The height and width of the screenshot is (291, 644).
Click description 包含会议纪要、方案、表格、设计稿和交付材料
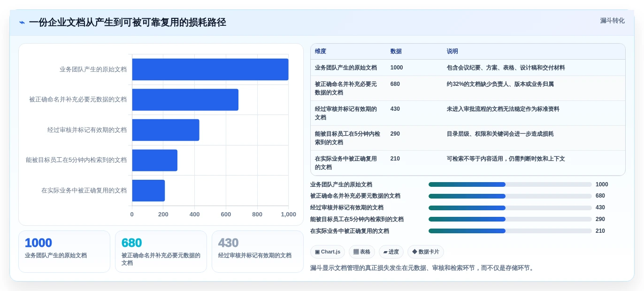(506, 68)
